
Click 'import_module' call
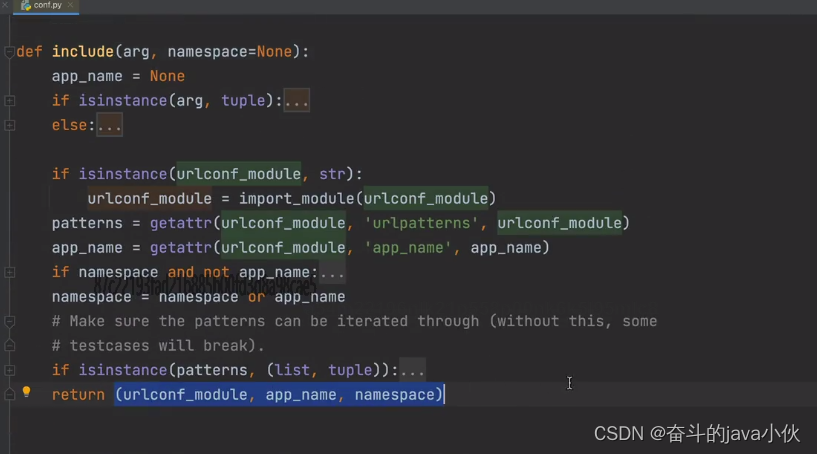pos(296,199)
